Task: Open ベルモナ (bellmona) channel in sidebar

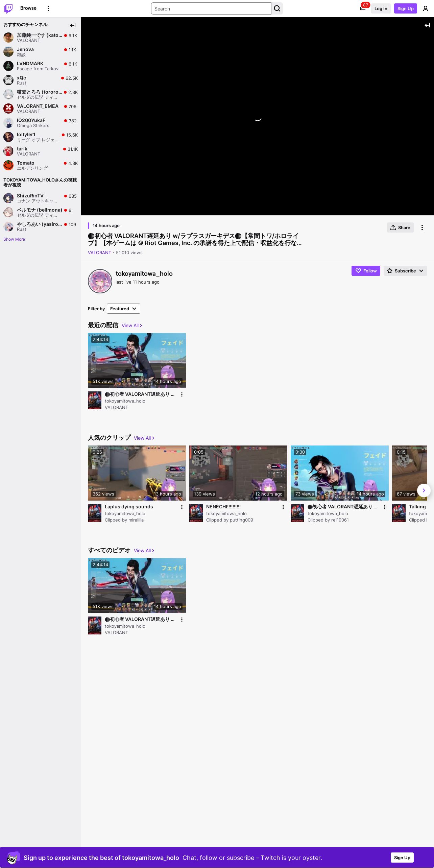Action: click(41, 212)
